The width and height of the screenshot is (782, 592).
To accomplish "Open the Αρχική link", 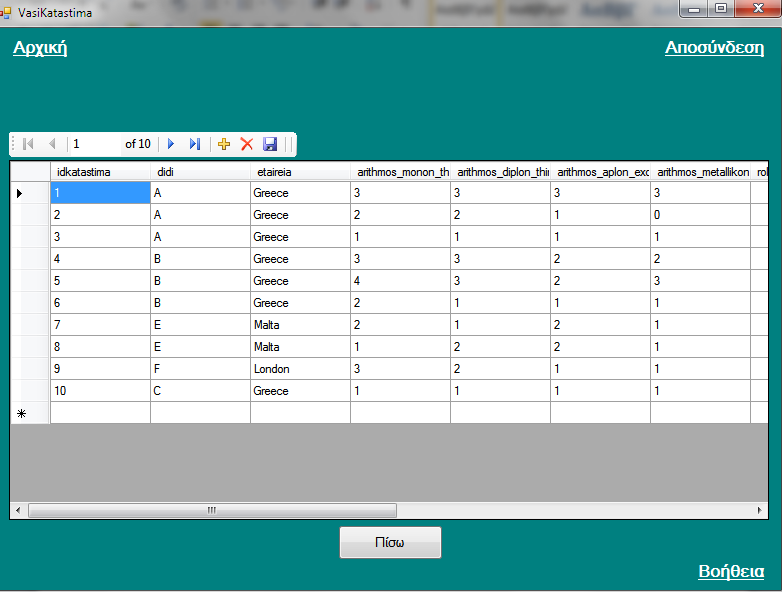I will point(40,48).
